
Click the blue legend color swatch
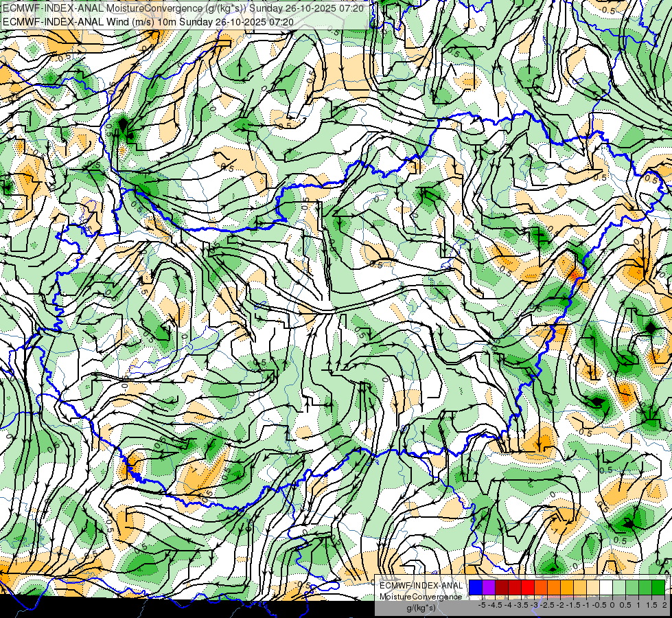(476, 587)
